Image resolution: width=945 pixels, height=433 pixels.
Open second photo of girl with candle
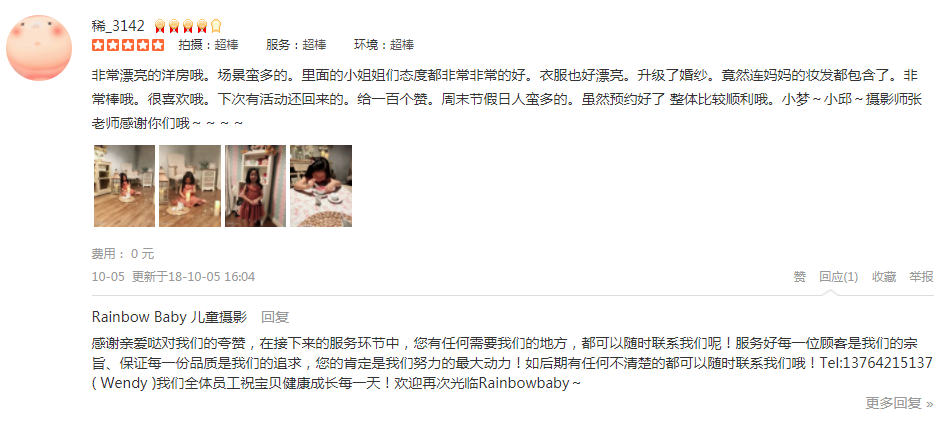[190, 186]
